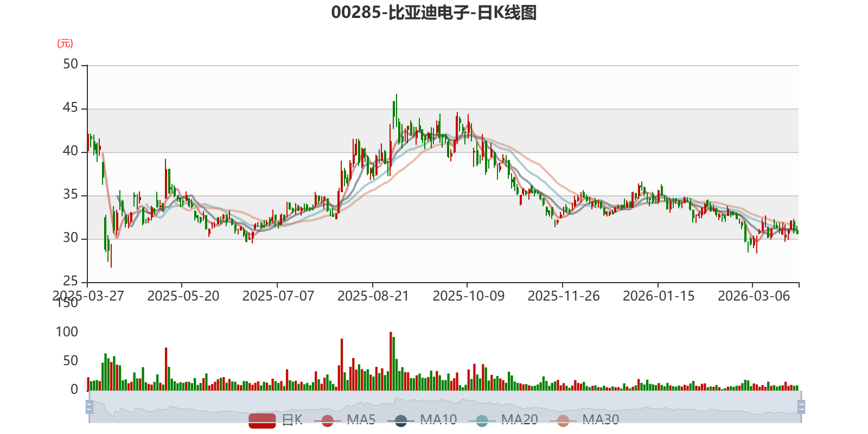
Task: Click the 2025-07-07 date label
Action: pos(278,296)
